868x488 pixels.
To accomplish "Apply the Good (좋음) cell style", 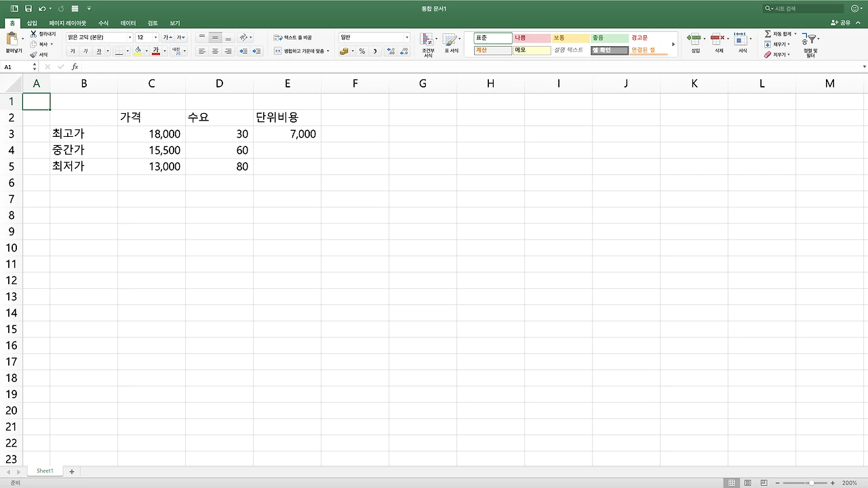I will 609,38.
